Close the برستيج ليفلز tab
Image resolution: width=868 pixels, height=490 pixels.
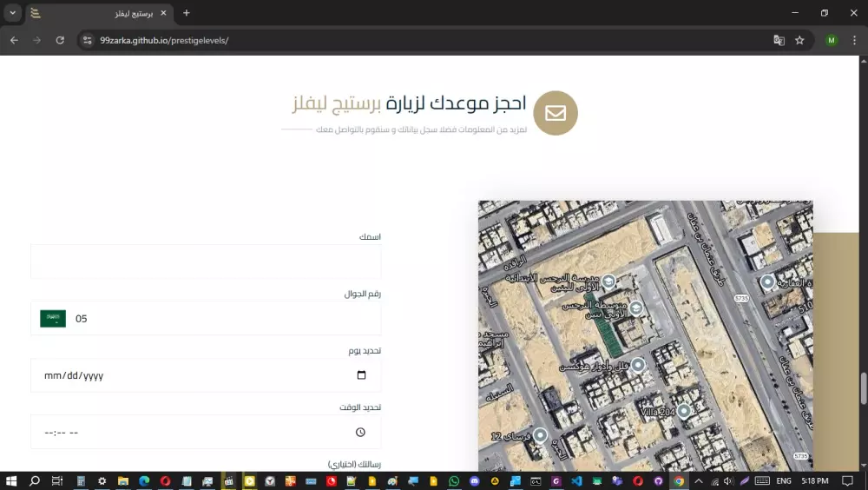click(x=163, y=13)
